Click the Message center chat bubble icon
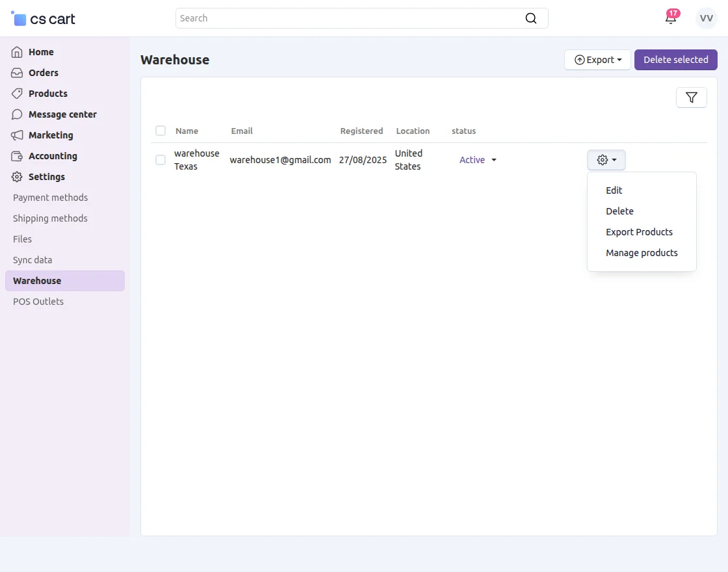The height and width of the screenshot is (572, 728). coord(17,114)
